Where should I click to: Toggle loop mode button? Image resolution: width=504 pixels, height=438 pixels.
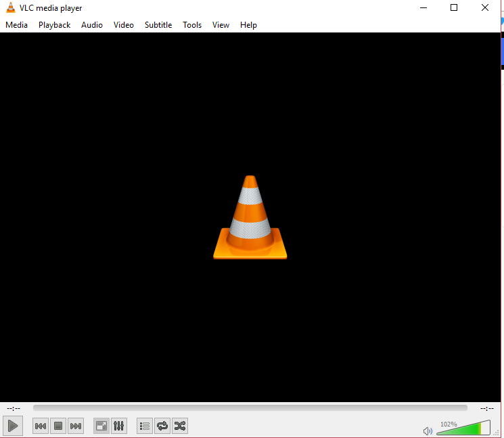coord(162,426)
